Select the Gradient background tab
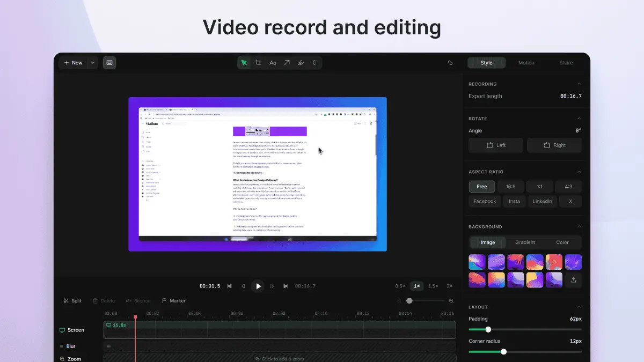The height and width of the screenshot is (362, 644). click(x=525, y=242)
